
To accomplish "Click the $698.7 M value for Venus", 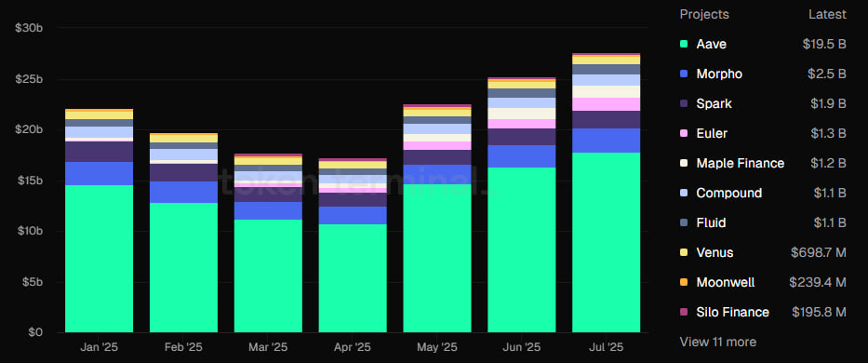I will (819, 253).
